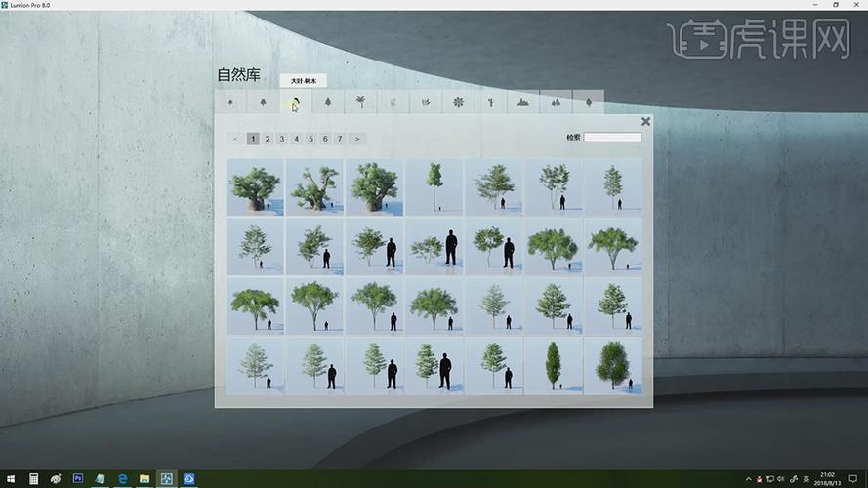This screenshot has height=488, width=868.
Task: Go to page 2 of the library
Action: pos(268,139)
